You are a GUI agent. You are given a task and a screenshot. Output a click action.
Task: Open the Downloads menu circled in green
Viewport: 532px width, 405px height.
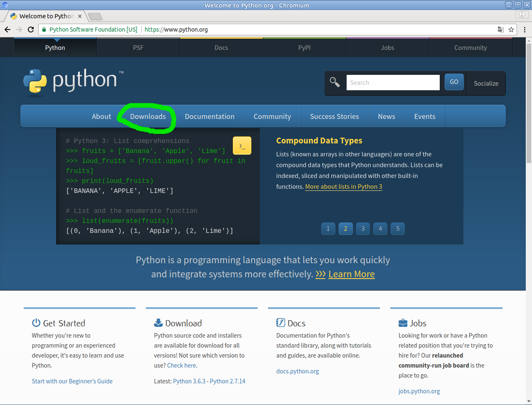[x=148, y=116]
